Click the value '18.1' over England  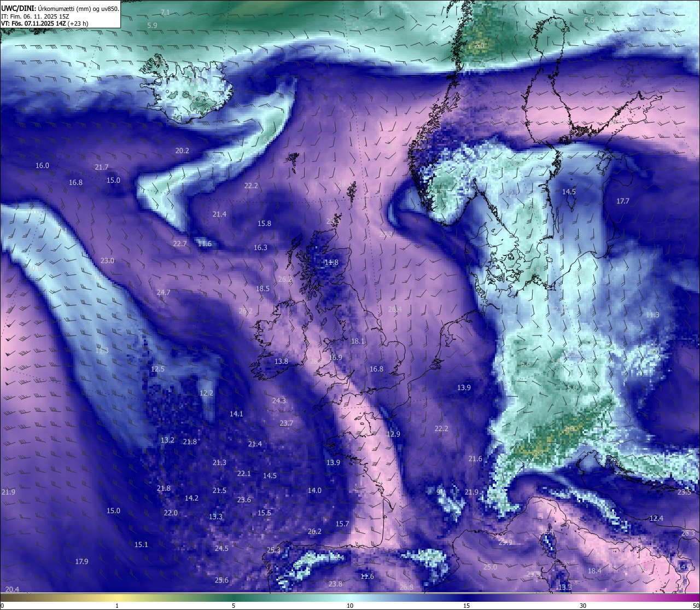(358, 341)
